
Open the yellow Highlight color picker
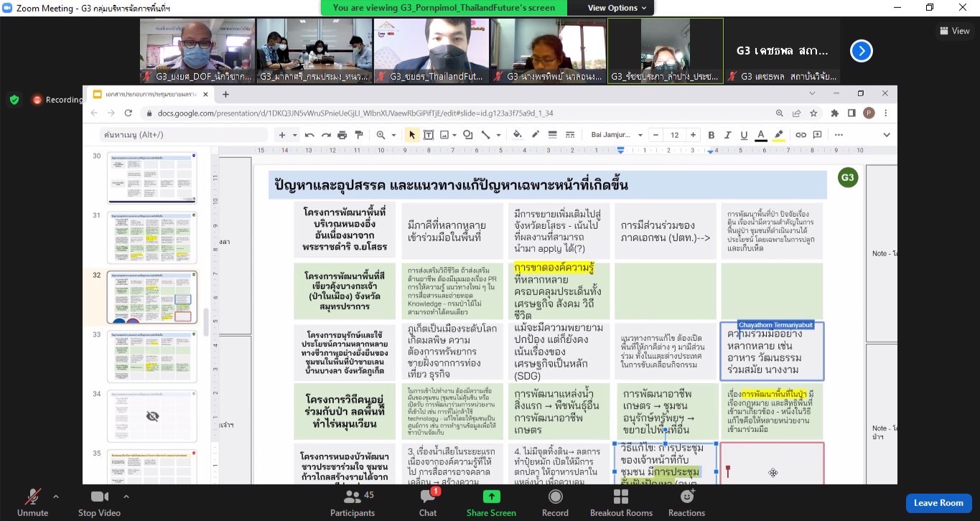coord(779,135)
